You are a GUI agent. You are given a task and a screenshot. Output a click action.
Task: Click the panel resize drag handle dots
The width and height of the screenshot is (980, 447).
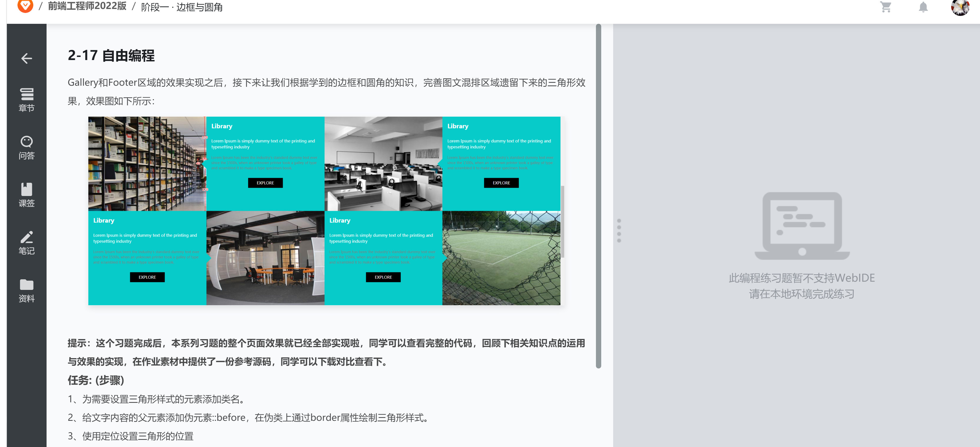coord(619,231)
